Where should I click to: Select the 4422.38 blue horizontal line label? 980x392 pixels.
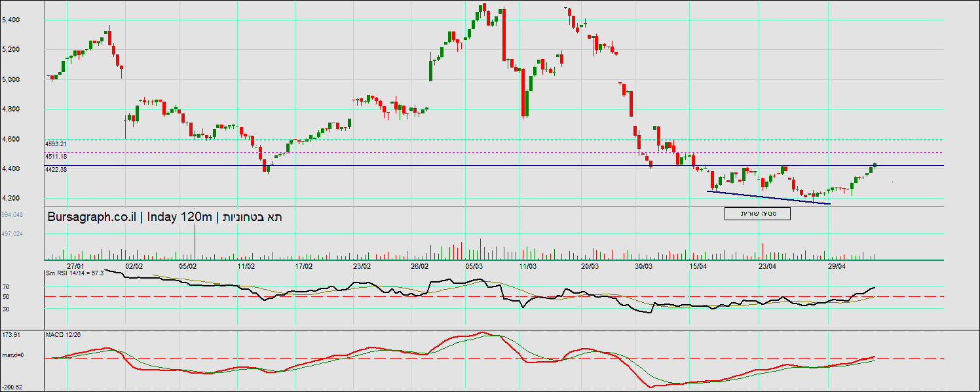[x=56, y=169]
